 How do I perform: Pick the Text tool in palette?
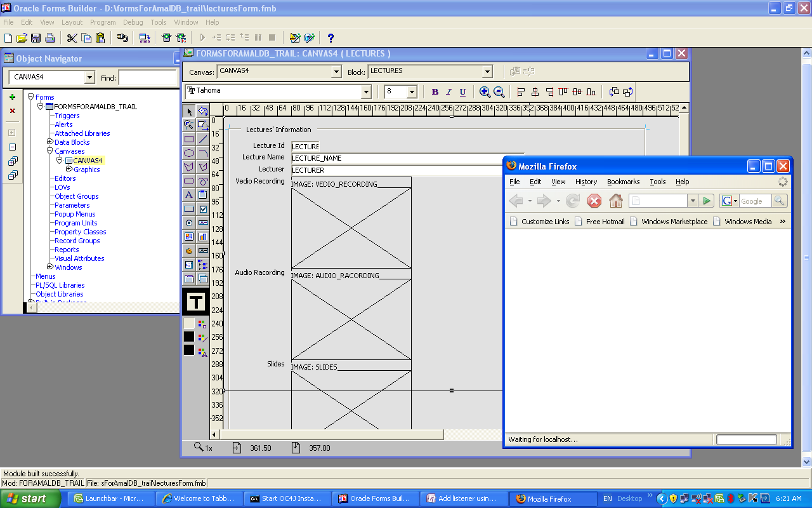[x=189, y=195]
